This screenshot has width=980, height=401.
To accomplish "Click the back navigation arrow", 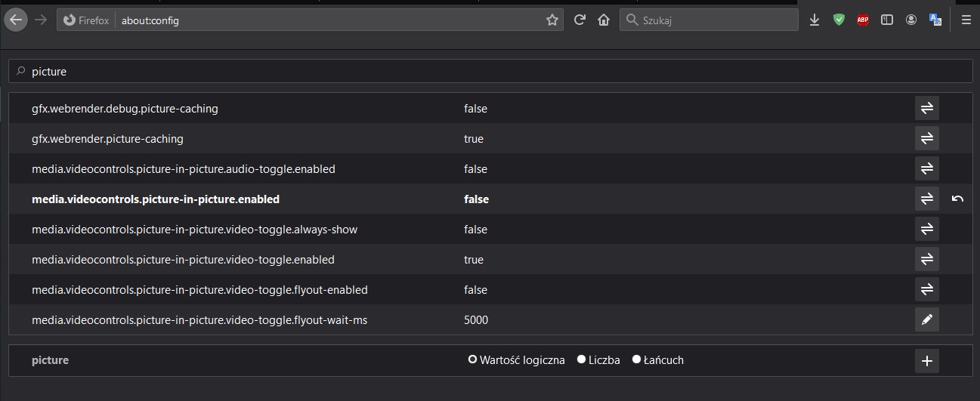I will [15, 20].
